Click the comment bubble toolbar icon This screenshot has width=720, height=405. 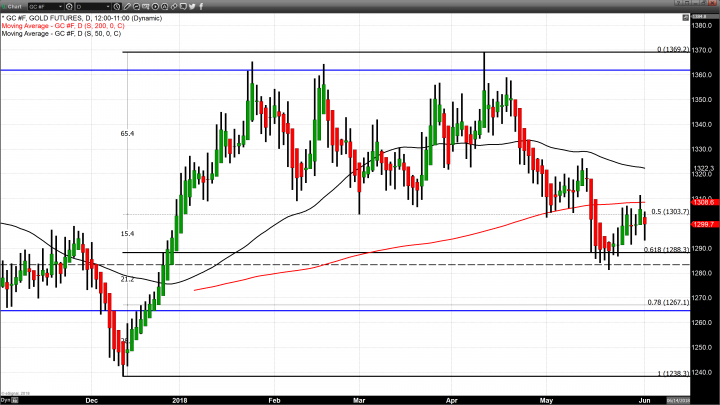[136, 6]
